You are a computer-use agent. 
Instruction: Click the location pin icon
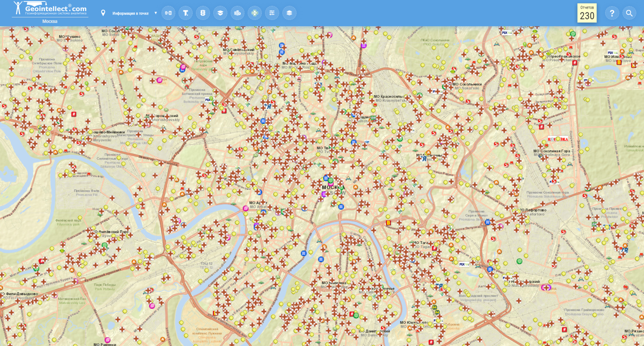coord(103,13)
